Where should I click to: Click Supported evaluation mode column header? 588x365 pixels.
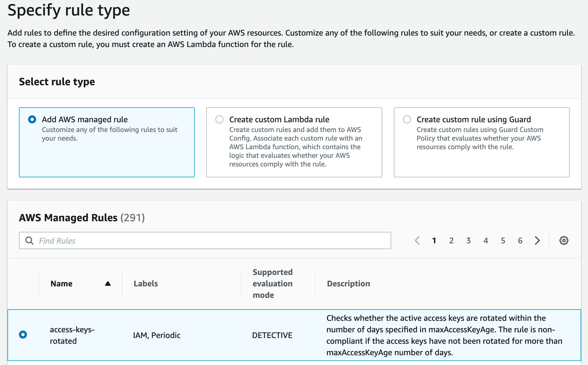(x=272, y=284)
